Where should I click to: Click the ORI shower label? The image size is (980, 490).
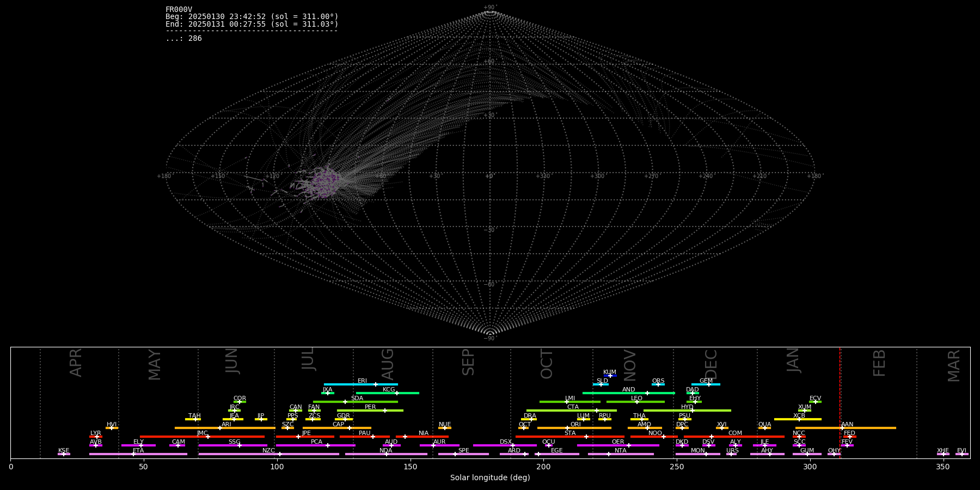[575, 424]
